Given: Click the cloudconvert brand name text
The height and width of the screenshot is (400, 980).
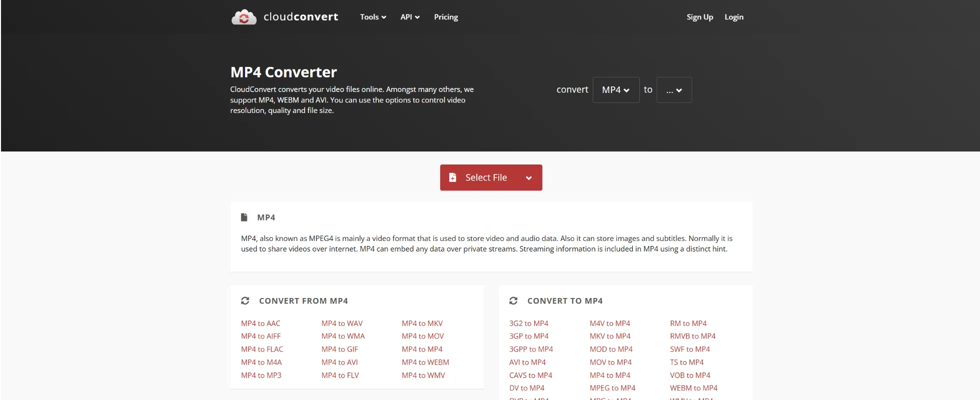Looking at the screenshot, I should coord(301,17).
